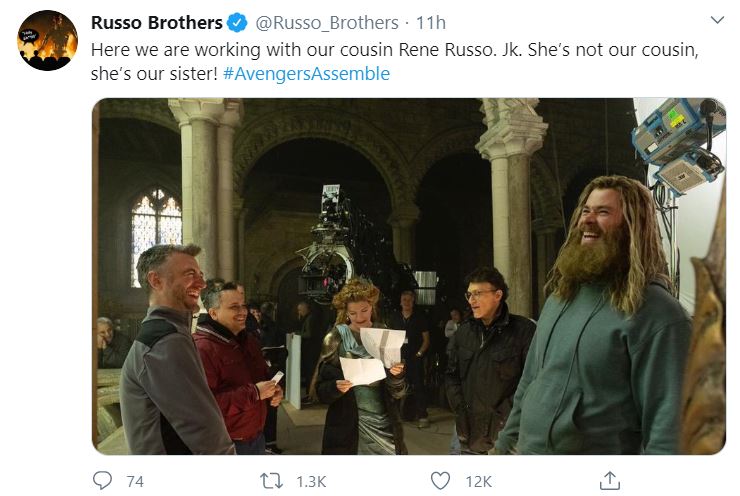Open the tweet's attached photo
740x496 pixels.
pyautogui.click(x=408, y=276)
